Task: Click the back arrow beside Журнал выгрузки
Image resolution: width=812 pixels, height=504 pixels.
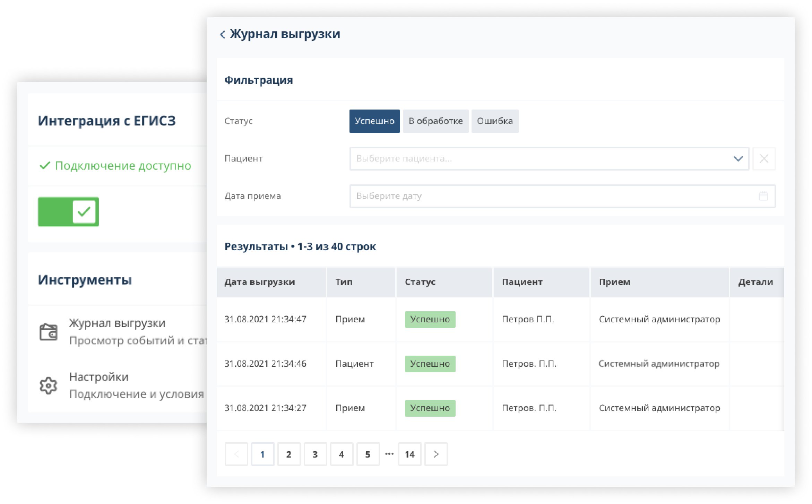Action: pos(222,34)
